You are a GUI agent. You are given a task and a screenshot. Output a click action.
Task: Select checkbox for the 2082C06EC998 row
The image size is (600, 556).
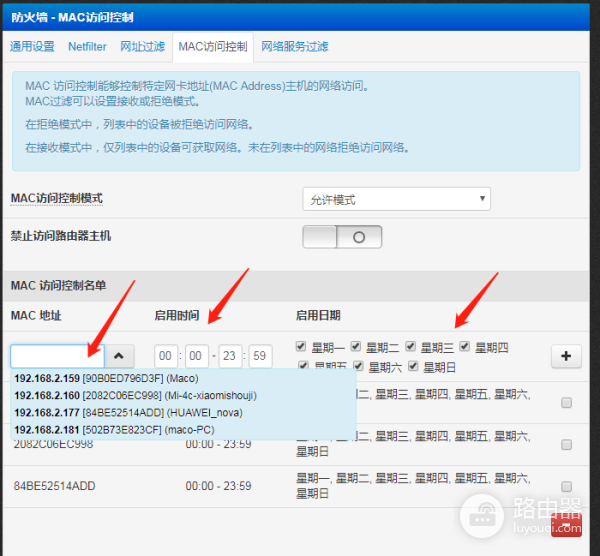[x=566, y=443]
